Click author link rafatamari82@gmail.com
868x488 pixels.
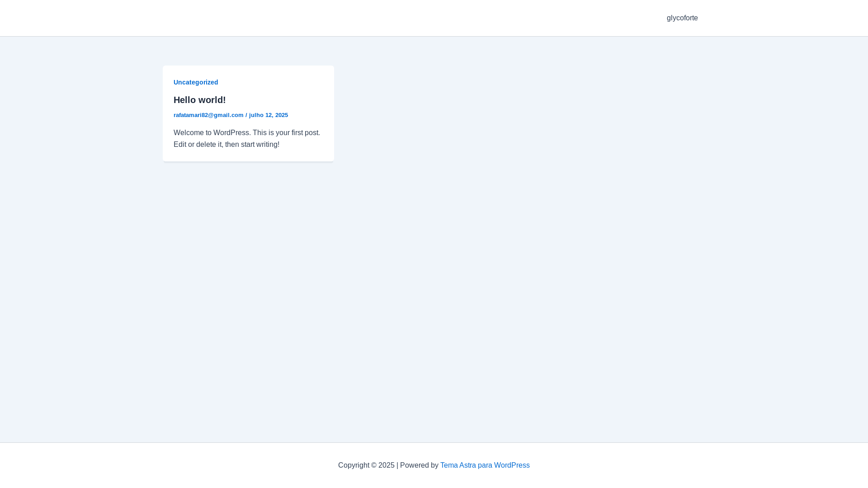(208, 115)
